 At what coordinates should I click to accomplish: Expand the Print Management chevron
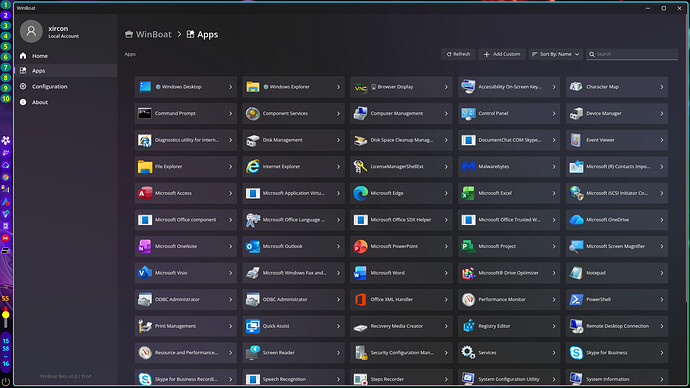[230, 326]
